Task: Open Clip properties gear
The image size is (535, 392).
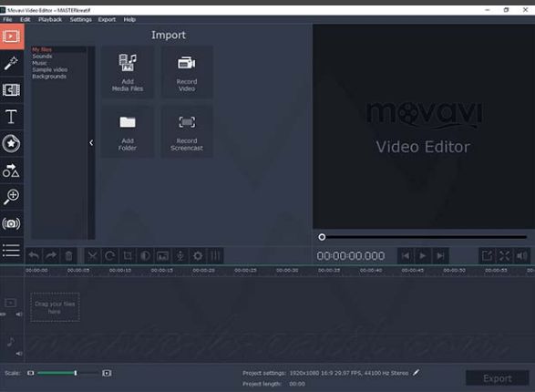Action: coord(198,255)
